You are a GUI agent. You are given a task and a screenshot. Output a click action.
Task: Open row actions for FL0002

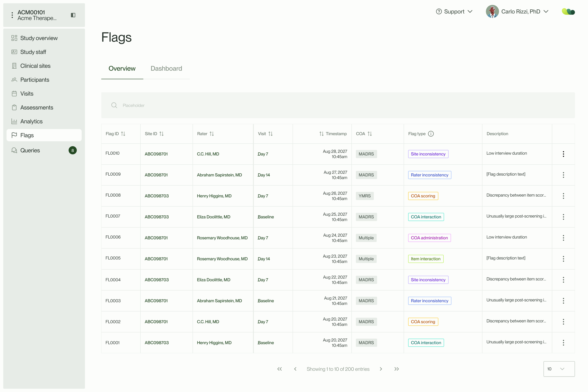click(563, 322)
